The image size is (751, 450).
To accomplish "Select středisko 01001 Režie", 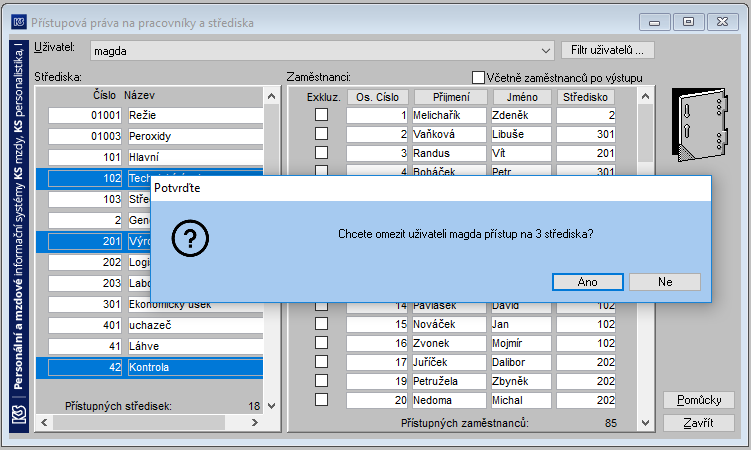I will (156, 115).
